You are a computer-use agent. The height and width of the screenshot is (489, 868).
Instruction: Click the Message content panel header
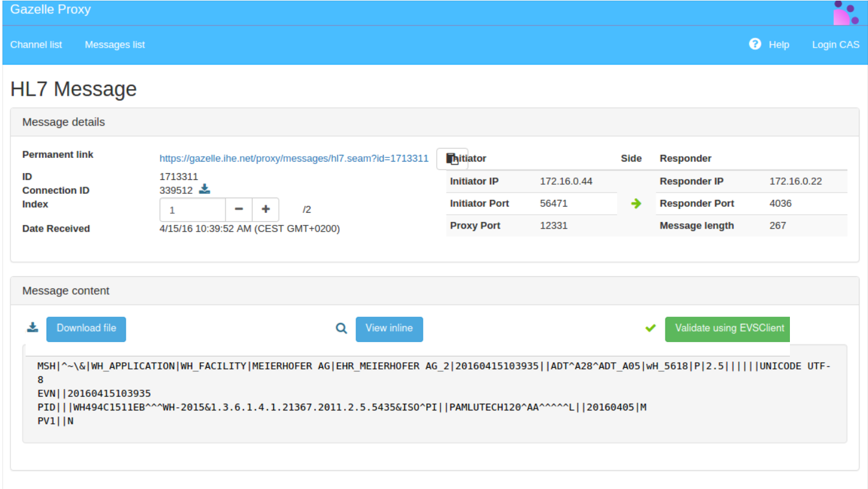[435, 291]
